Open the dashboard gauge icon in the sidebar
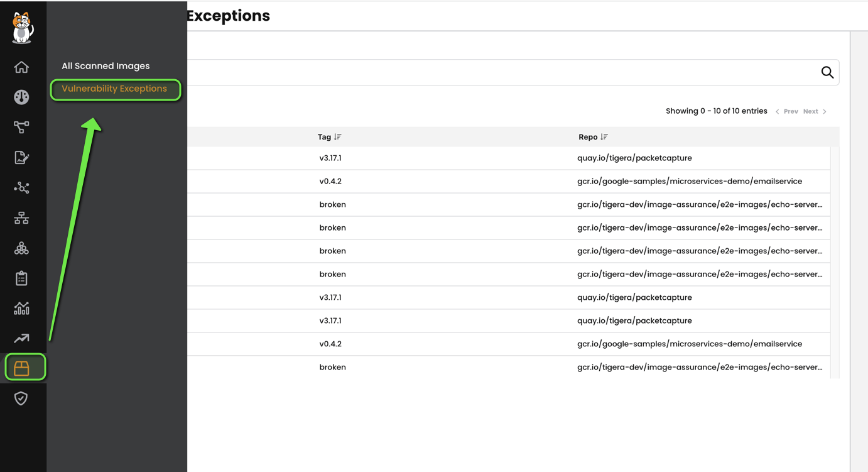The image size is (868, 472). pyautogui.click(x=21, y=97)
